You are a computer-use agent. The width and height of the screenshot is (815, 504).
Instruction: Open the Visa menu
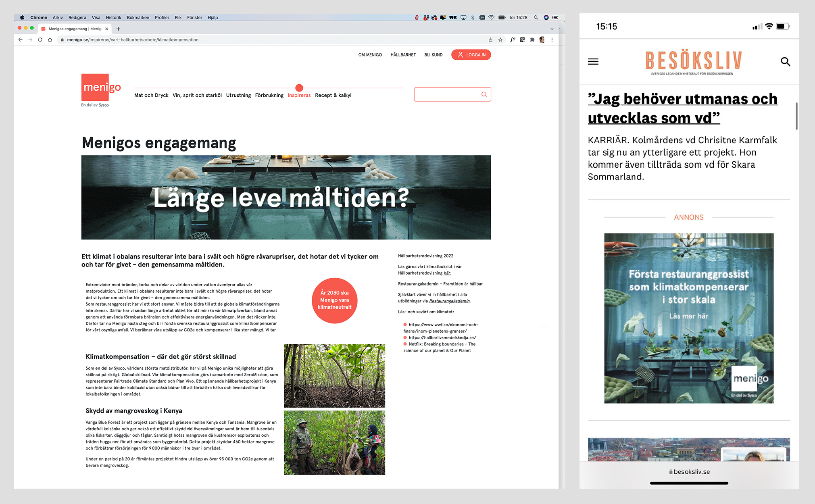[x=96, y=17]
